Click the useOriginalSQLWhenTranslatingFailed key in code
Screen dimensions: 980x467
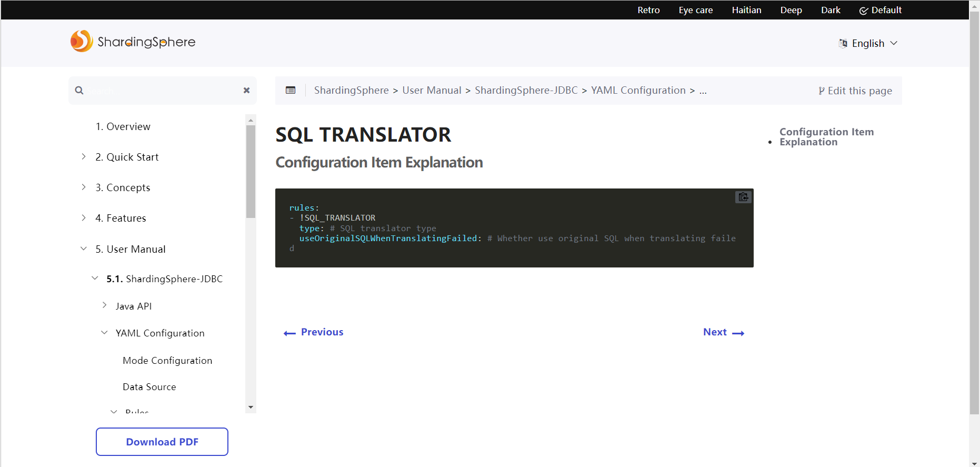tap(388, 239)
